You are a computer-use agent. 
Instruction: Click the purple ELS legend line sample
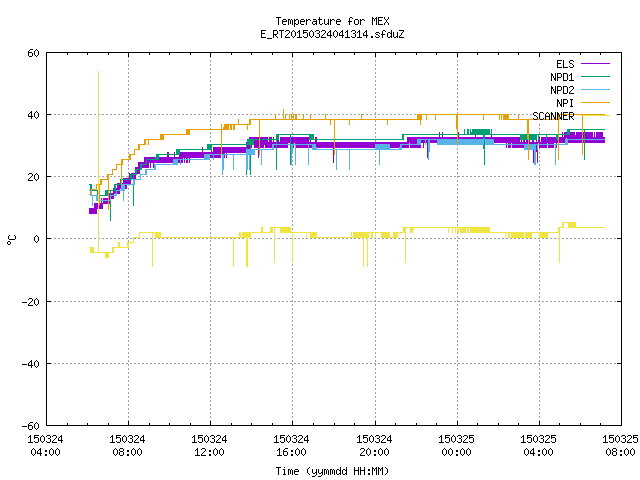click(595, 64)
